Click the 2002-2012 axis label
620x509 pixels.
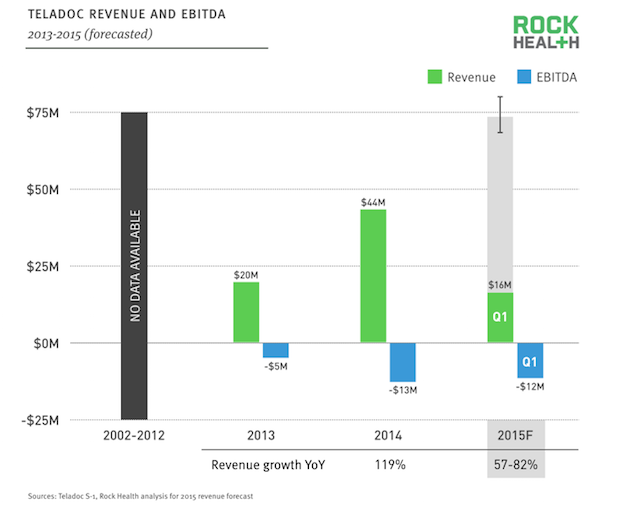coord(134,435)
